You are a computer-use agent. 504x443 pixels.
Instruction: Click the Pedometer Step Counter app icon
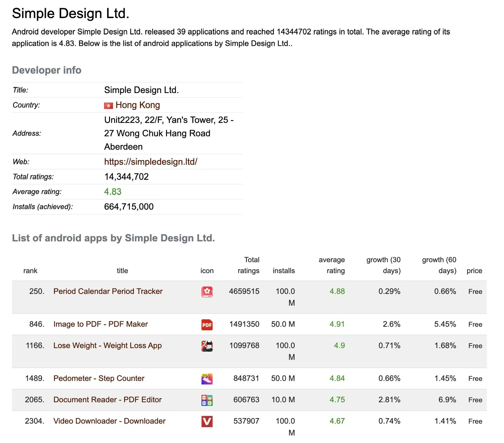[207, 379]
